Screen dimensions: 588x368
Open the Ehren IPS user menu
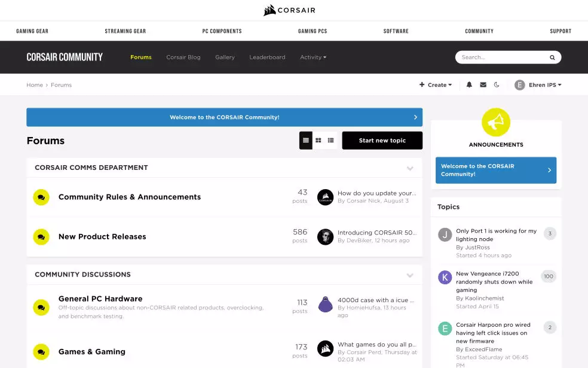click(545, 85)
